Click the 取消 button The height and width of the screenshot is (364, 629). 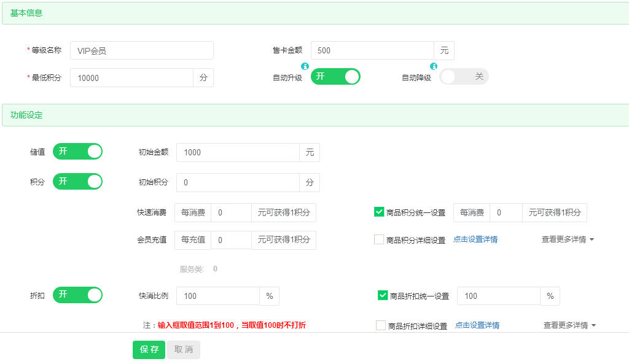coord(184,349)
